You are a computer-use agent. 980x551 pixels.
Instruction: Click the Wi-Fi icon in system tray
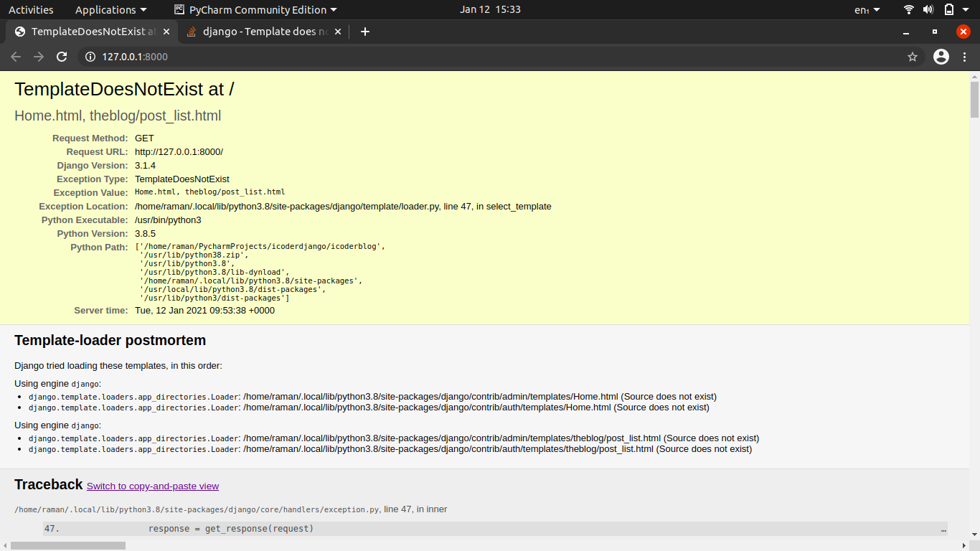909,9
